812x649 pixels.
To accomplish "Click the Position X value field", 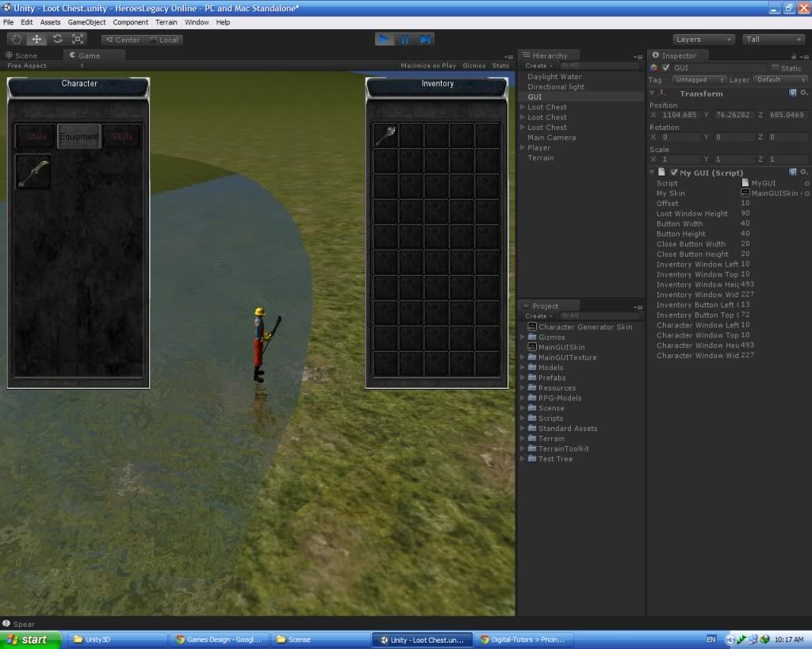I will tap(680, 115).
